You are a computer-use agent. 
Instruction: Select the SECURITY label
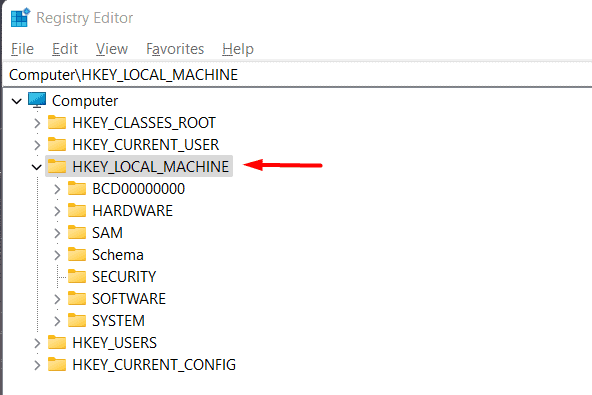click(124, 277)
